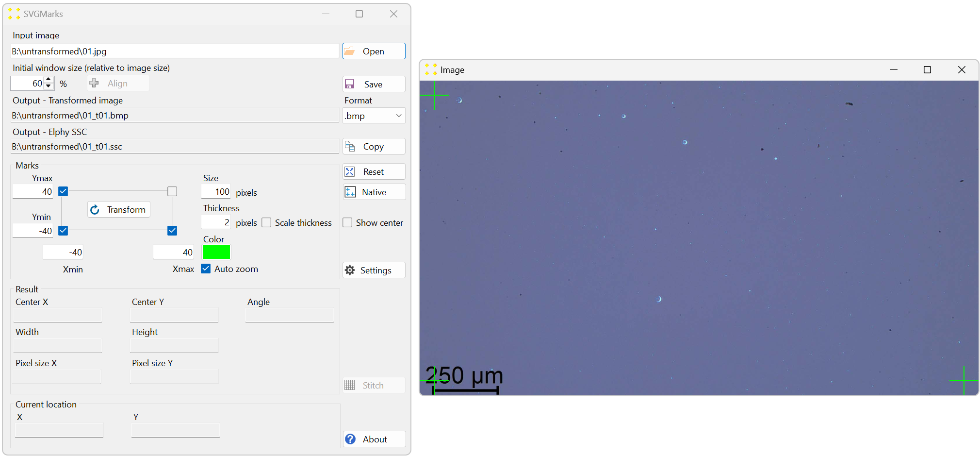Click the Output Transformed image path field

pos(175,115)
